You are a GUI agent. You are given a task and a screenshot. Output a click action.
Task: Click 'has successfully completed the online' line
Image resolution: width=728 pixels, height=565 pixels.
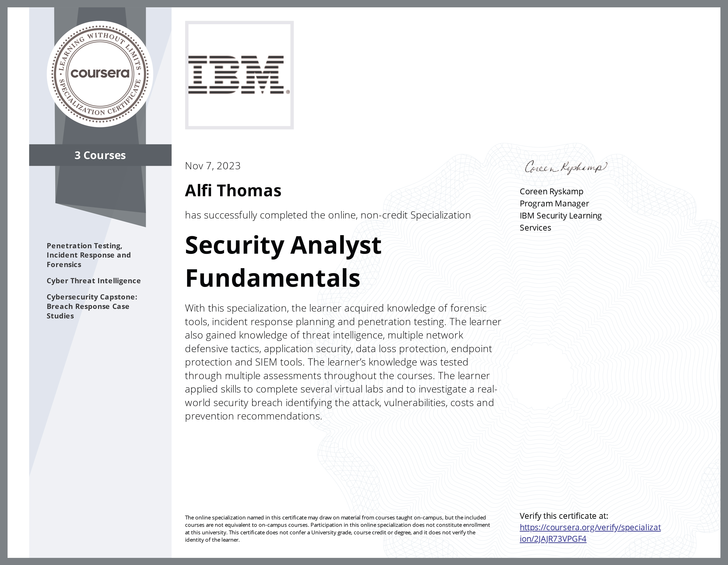coord(328,215)
